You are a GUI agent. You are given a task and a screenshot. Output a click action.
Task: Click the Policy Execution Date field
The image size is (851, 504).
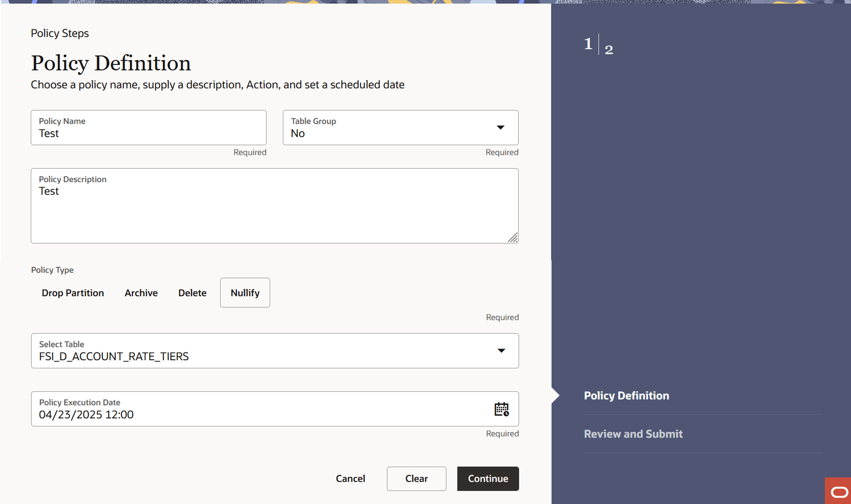point(238,414)
